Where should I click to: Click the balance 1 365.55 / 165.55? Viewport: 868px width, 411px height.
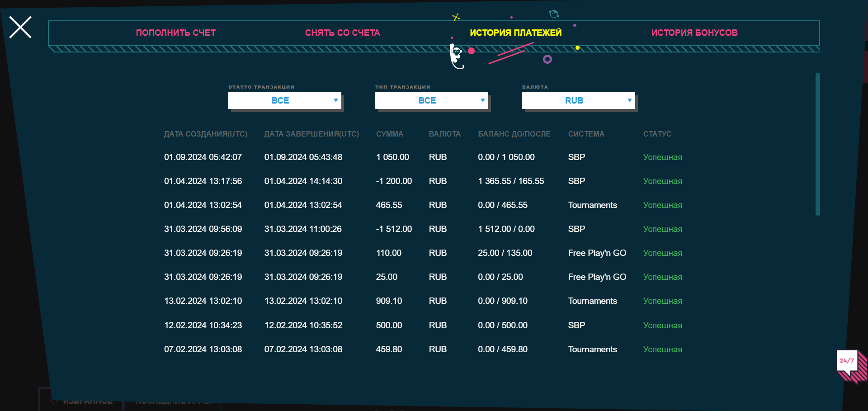coord(511,181)
